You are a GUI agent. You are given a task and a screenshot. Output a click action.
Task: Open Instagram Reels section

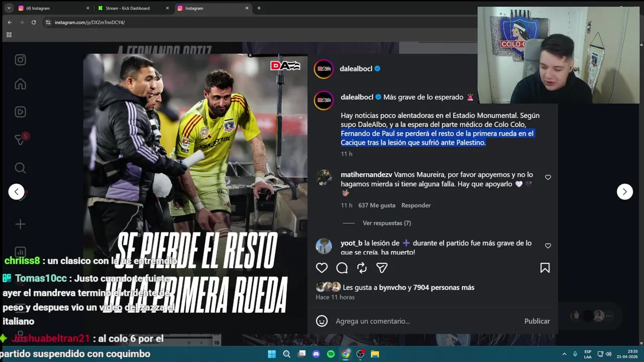point(20,112)
